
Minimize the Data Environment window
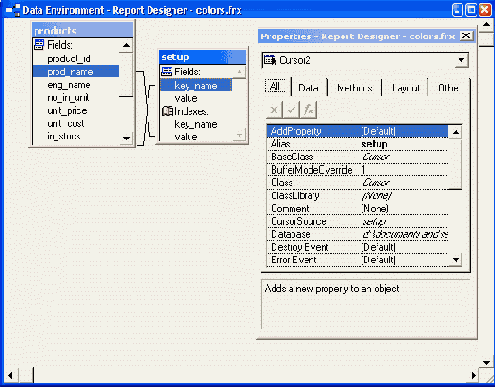(x=457, y=10)
